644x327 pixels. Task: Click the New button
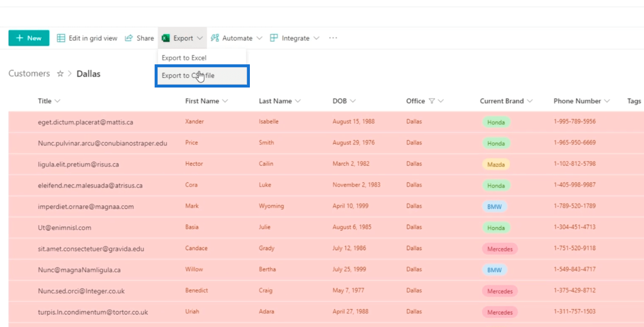pyautogui.click(x=29, y=38)
